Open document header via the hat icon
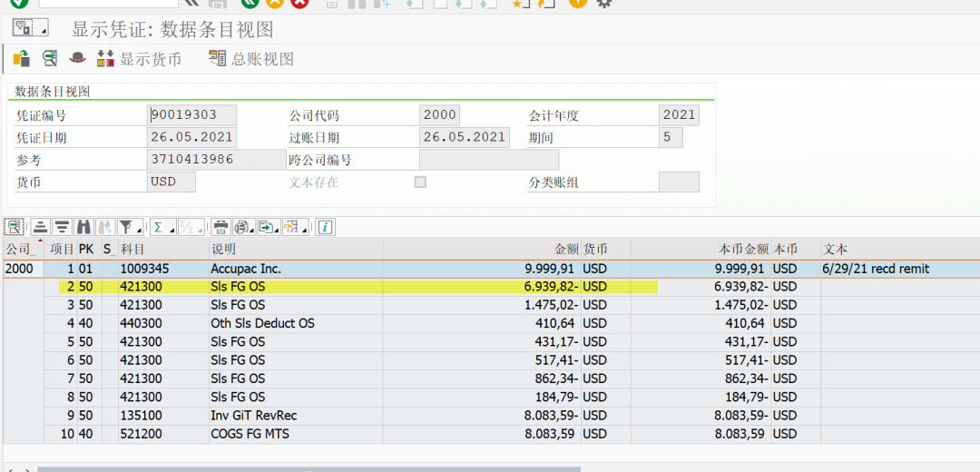The width and height of the screenshot is (980, 472). click(77, 58)
